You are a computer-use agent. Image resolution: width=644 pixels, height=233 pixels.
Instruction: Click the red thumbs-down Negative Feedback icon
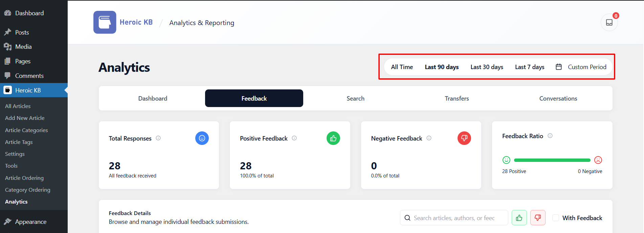[x=464, y=138]
